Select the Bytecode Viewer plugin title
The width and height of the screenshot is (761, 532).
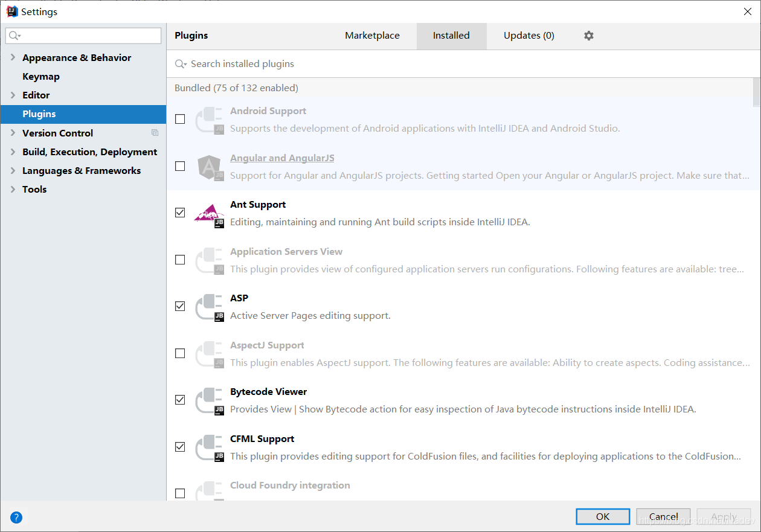[x=268, y=391]
